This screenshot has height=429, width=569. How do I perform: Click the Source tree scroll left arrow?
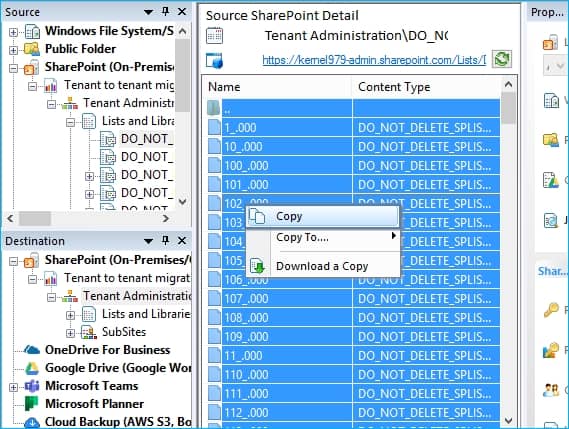(x=10, y=218)
